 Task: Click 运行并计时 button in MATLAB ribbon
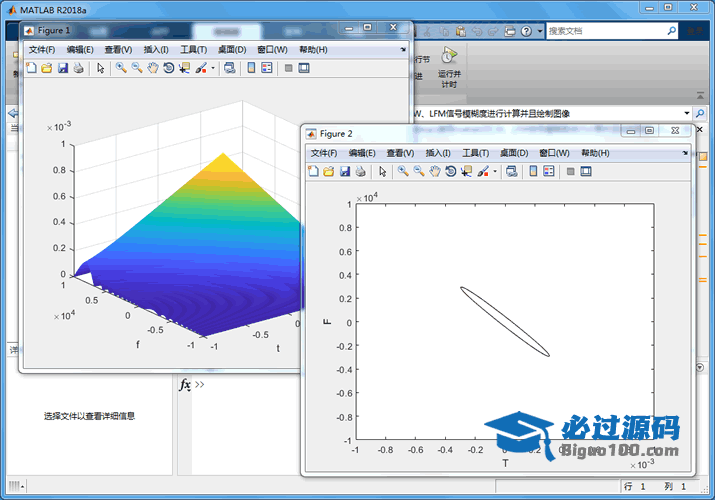click(449, 67)
